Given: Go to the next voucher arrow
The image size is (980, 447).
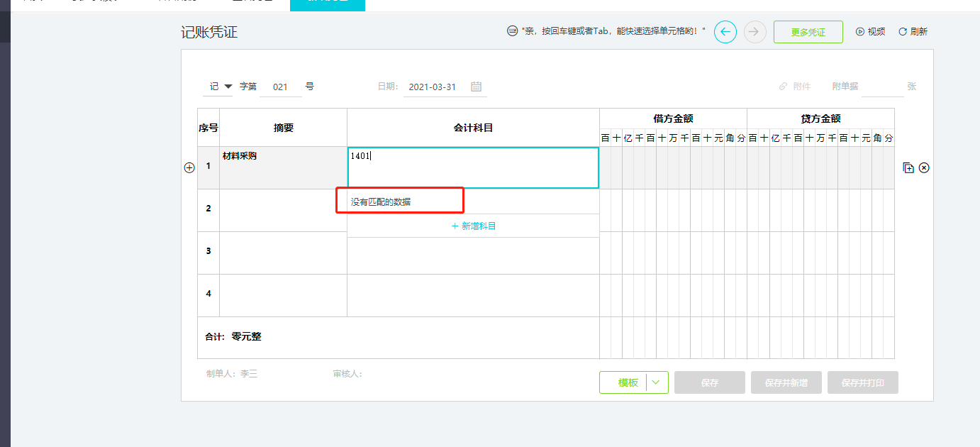Looking at the screenshot, I should (x=755, y=32).
